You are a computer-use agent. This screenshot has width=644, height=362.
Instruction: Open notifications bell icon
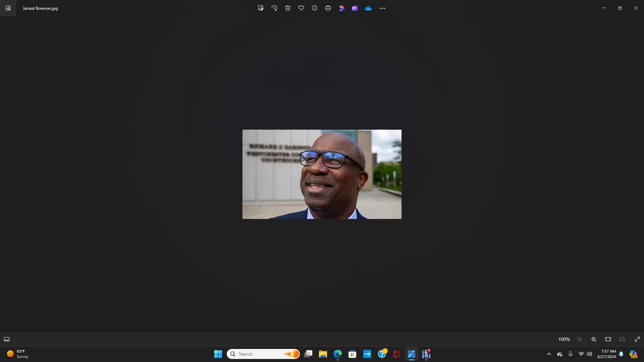(621, 354)
